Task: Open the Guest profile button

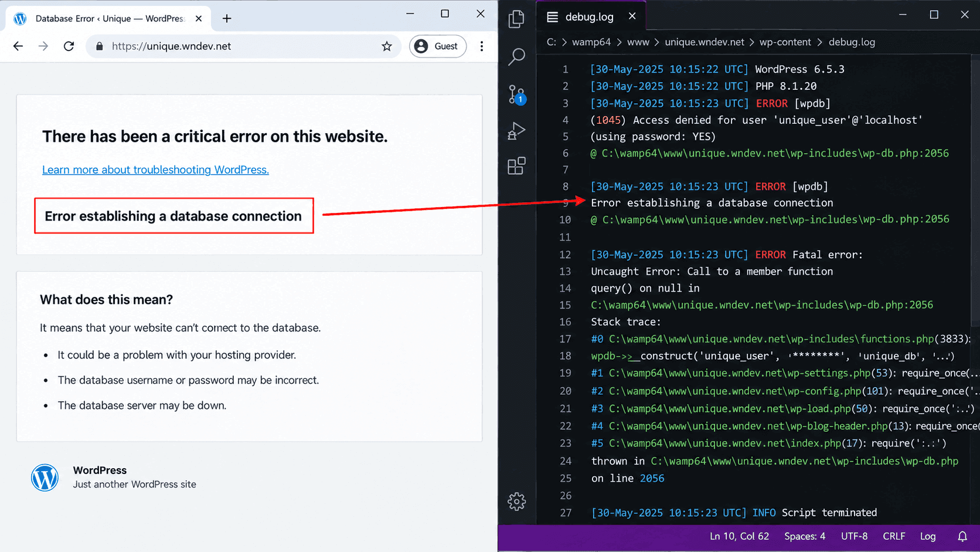Action: click(x=438, y=46)
